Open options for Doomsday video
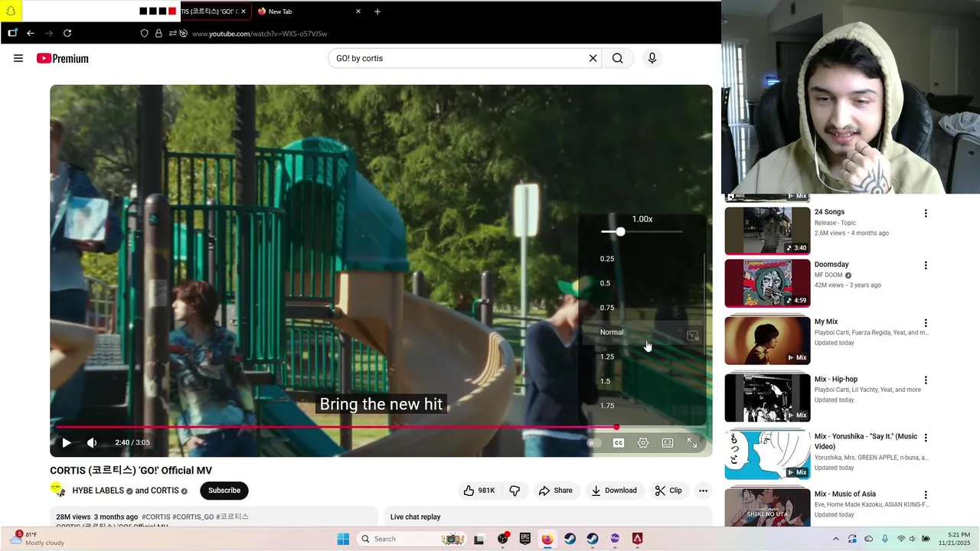 point(926,266)
